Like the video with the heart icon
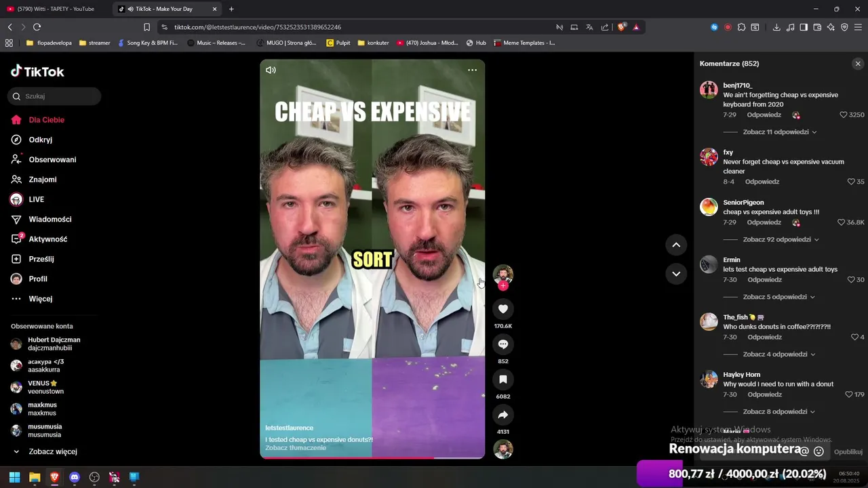 click(x=502, y=309)
